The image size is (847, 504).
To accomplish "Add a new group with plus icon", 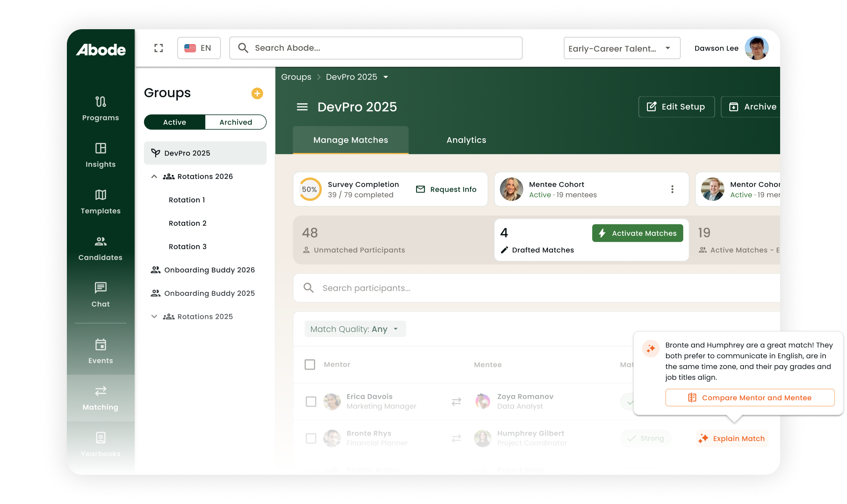I will 257,93.
